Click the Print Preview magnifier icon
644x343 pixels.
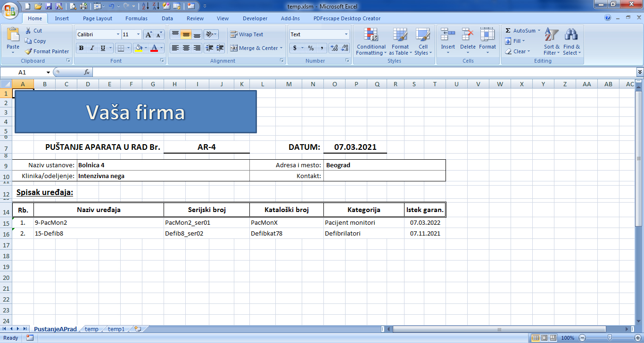[73, 6]
